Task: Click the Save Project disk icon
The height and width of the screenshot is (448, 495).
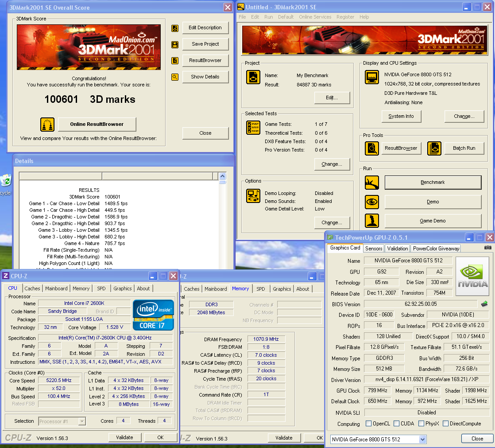Action: coord(174,45)
